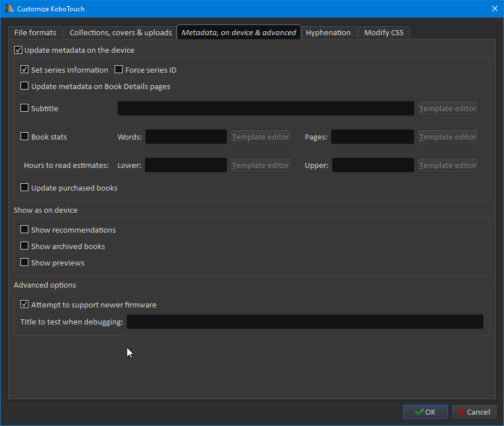Open Template editor next to Lower field
Viewport: 504px width, 426px height.
(x=261, y=165)
